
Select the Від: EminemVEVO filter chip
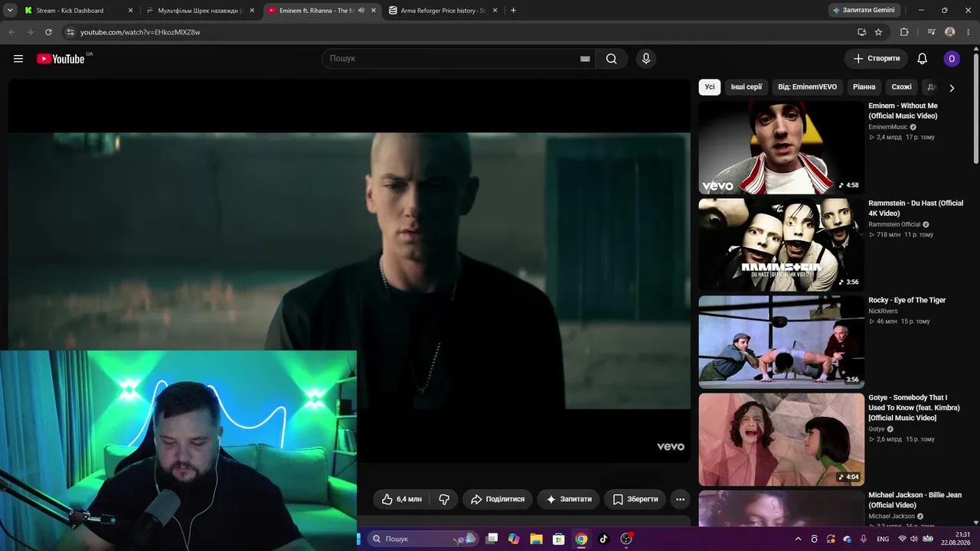click(808, 87)
